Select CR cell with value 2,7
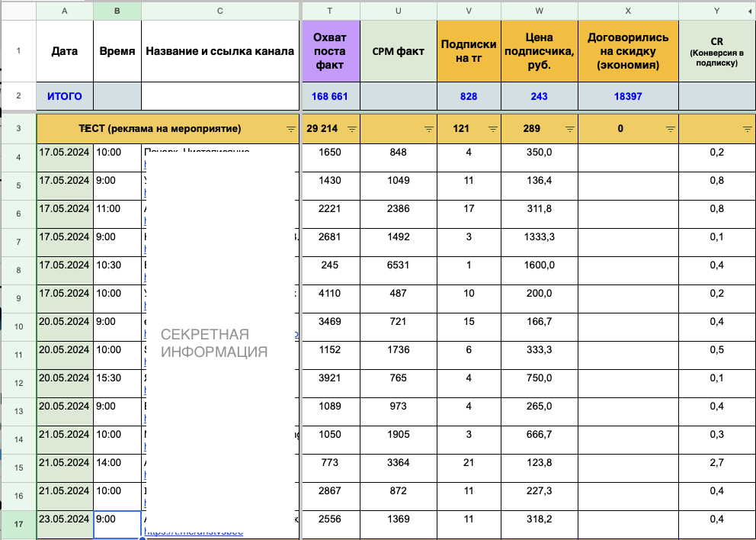Viewport: 756px width, 540px height. coord(716,468)
